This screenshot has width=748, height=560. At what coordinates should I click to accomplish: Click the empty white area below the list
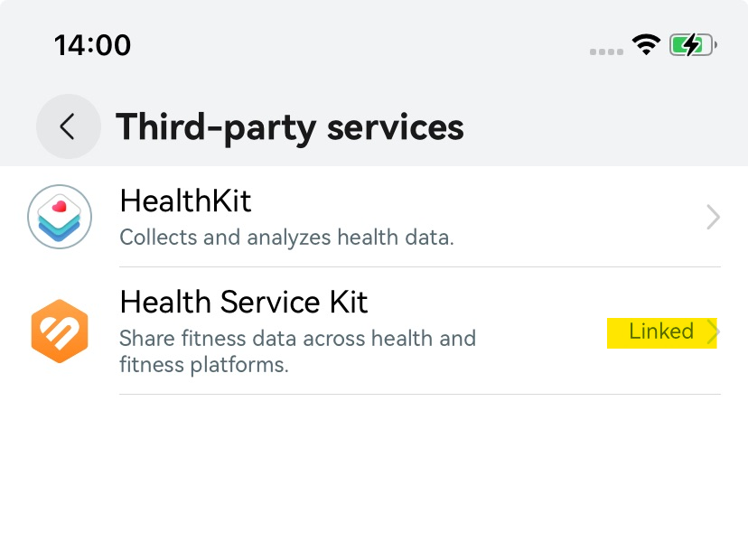pyautogui.click(x=374, y=479)
